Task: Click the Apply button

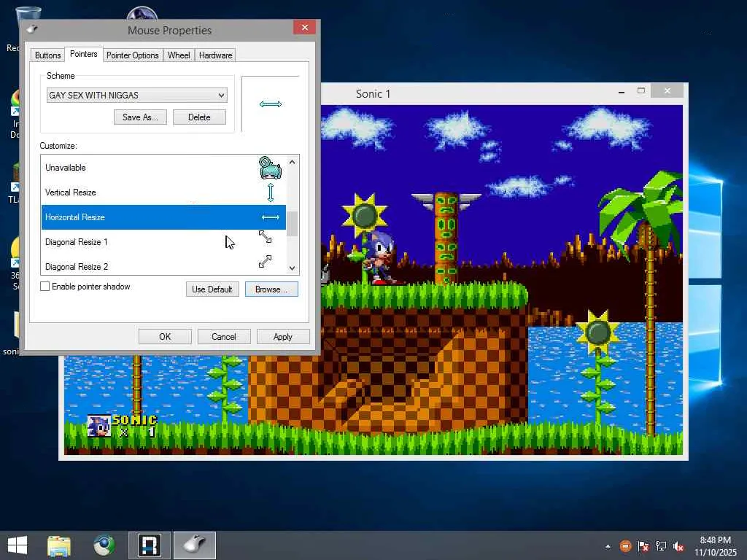Action: (x=282, y=337)
